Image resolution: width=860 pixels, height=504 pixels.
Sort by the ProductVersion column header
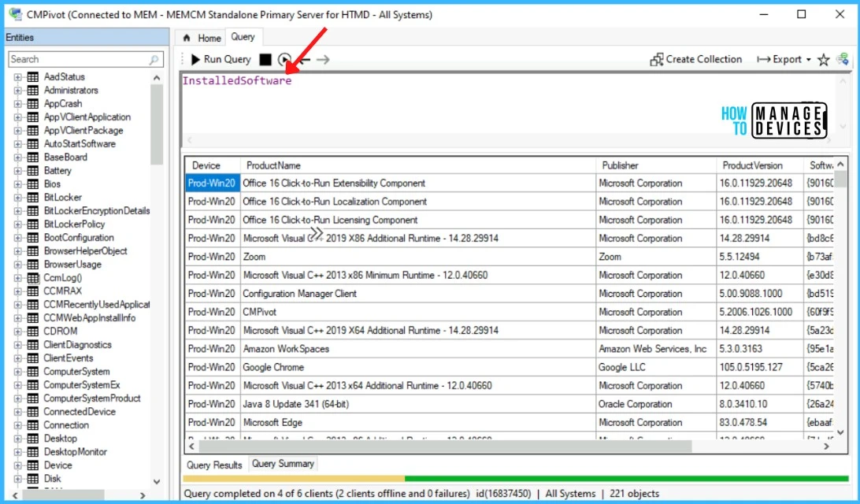click(x=760, y=165)
